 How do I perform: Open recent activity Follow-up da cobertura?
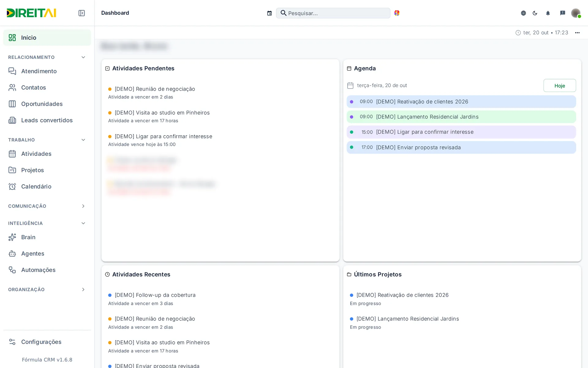point(155,295)
